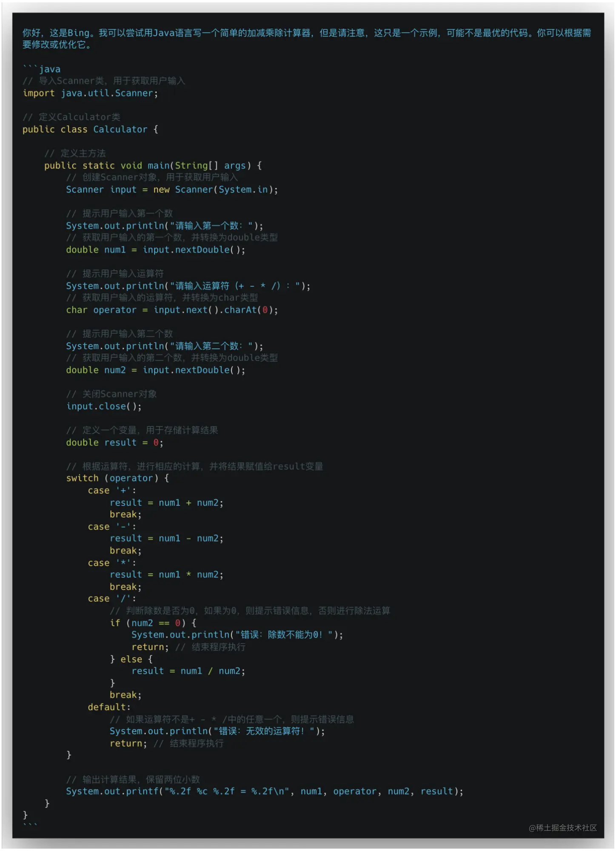Click the "} else {" line
Viewport: 616px width, 851px height.
pos(131,659)
